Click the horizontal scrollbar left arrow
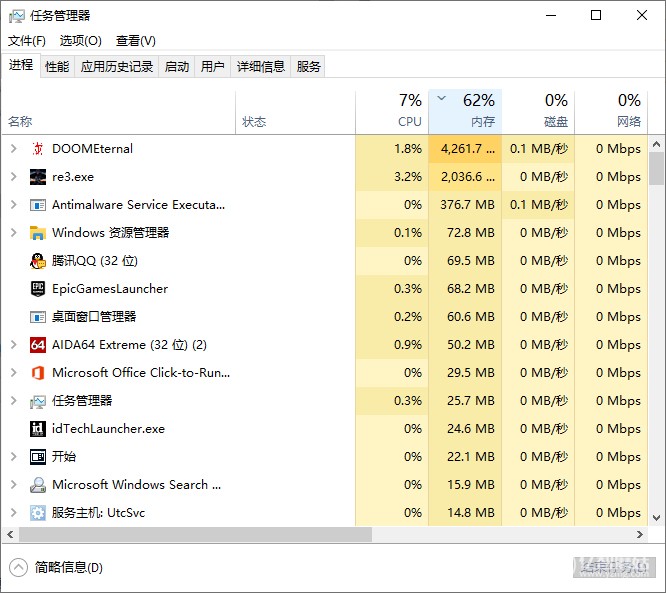The width and height of the screenshot is (666, 593). pos(10,535)
